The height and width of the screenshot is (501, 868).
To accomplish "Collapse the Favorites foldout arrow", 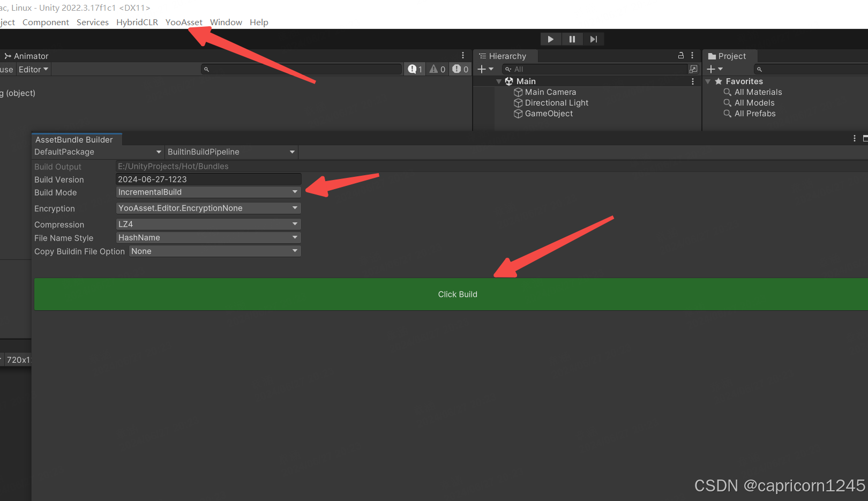I will [708, 81].
